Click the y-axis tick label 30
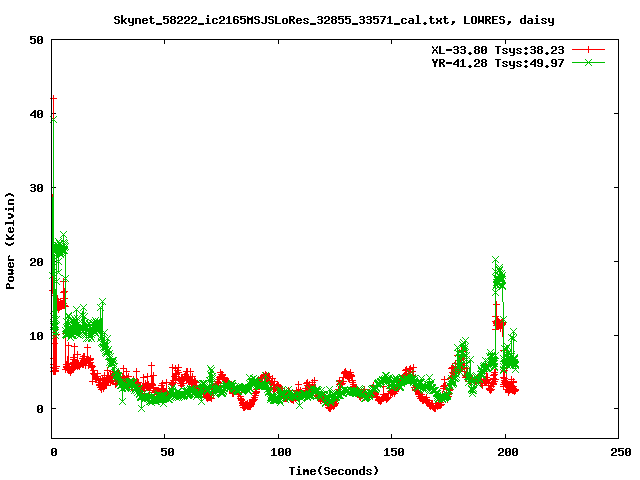This screenshot has height=480, width=640. tap(36, 188)
